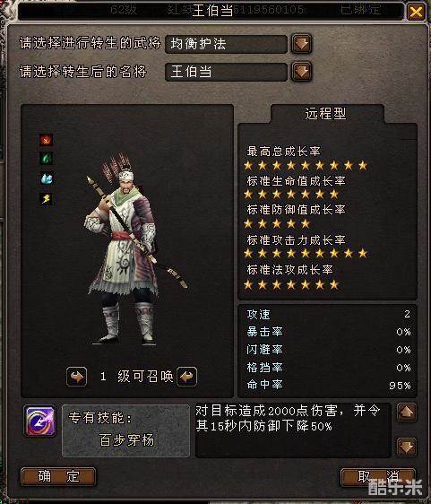This screenshot has width=431, height=504.
Task: Click the 专有技能 百步穿杨 label box
Action: [126, 430]
